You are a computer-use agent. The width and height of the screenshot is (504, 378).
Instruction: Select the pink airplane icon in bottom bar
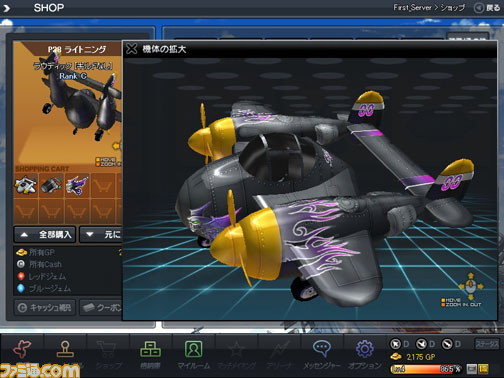[22, 349]
